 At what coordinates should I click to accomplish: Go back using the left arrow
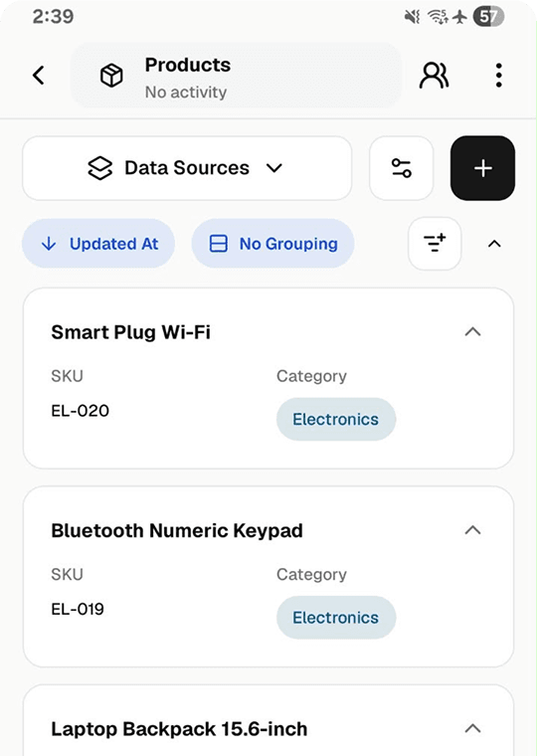coord(39,76)
